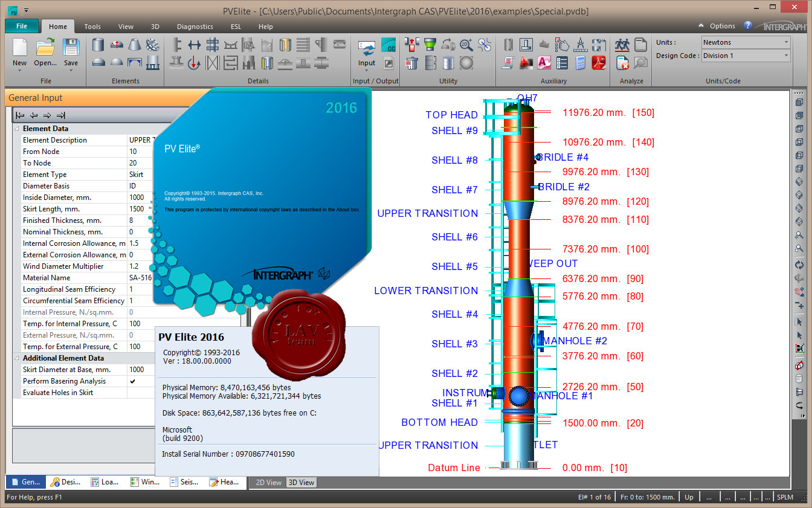This screenshot has height=508, width=812.
Task: Open the Options menu
Action: click(x=722, y=26)
